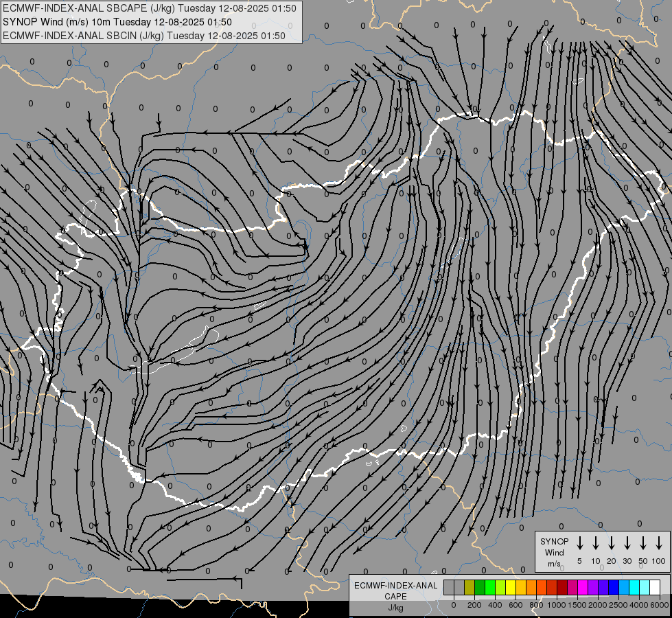Click the CAPE scale tick label 2500
Viewport: 672px width, 618px height.
(618, 605)
